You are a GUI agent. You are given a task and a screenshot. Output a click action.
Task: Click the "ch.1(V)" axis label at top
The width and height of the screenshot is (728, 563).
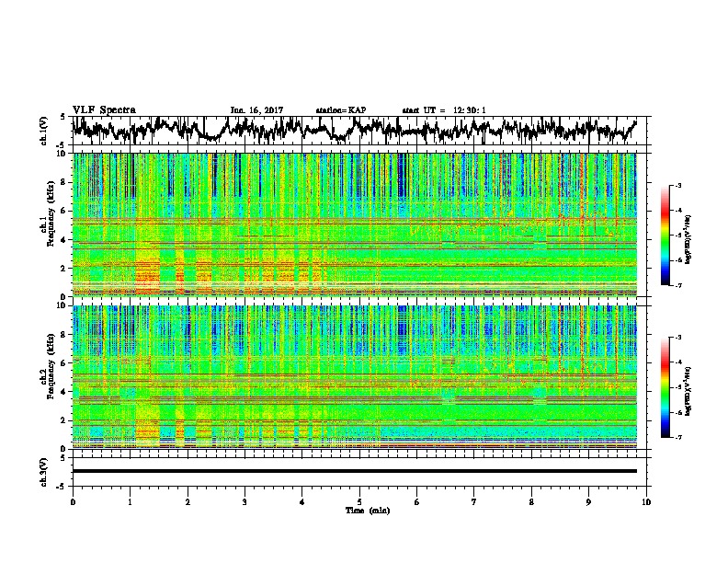click(x=44, y=131)
